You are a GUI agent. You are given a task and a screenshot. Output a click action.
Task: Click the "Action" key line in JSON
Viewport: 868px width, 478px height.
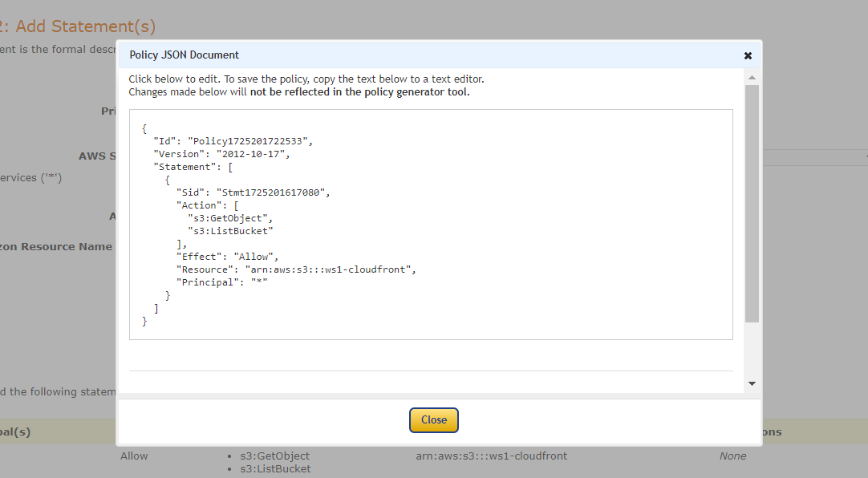click(207, 205)
